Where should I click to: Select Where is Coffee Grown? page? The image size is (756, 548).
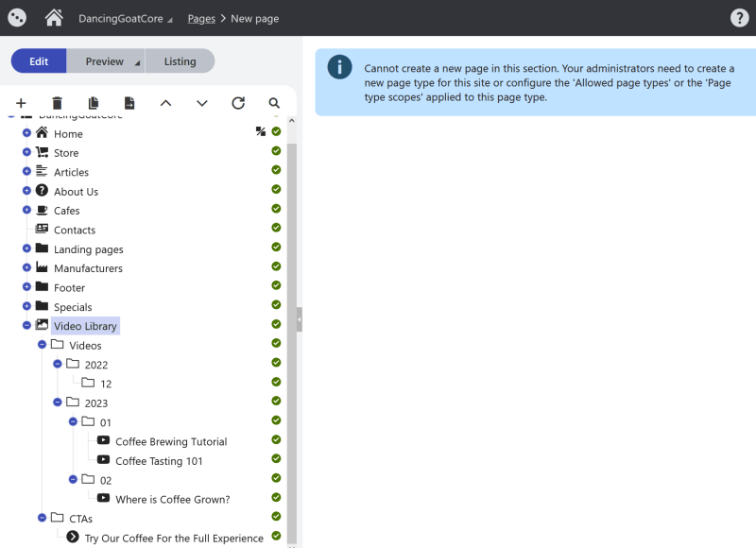[x=173, y=500]
